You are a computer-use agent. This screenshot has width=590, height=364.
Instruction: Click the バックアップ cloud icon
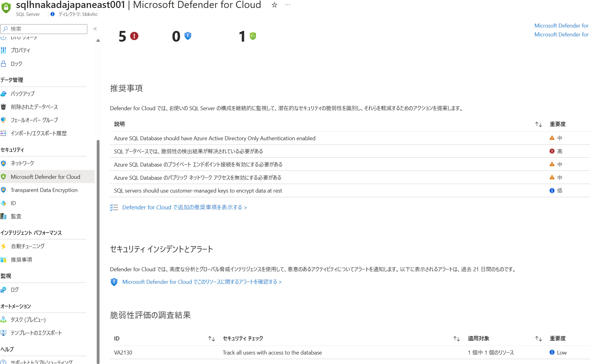(3, 94)
